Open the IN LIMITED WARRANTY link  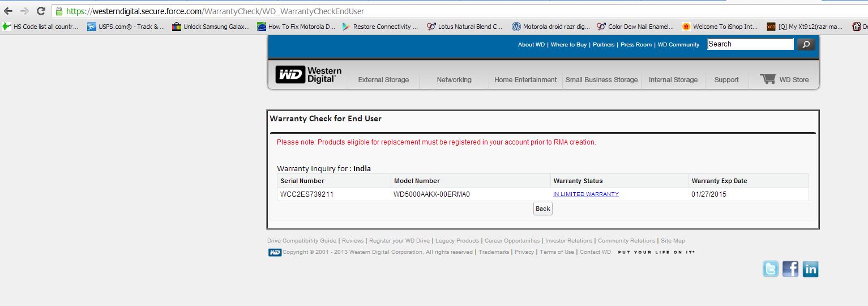[x=586, y=194]
